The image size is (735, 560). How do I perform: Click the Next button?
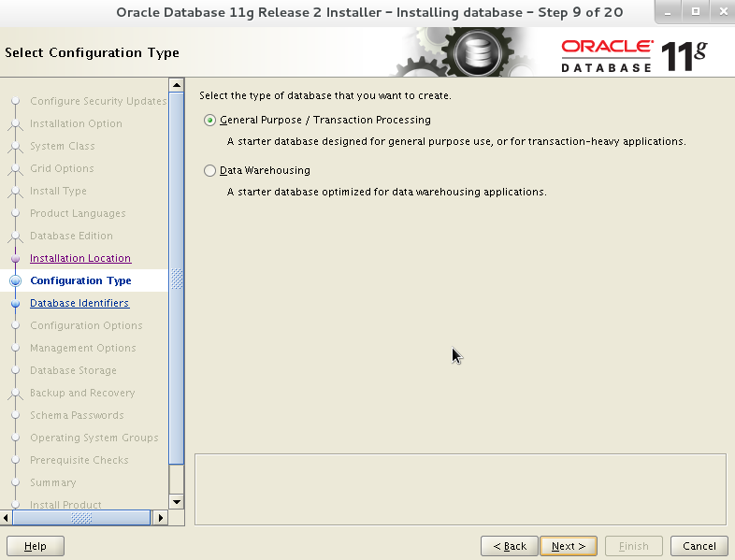coord(569,546)
